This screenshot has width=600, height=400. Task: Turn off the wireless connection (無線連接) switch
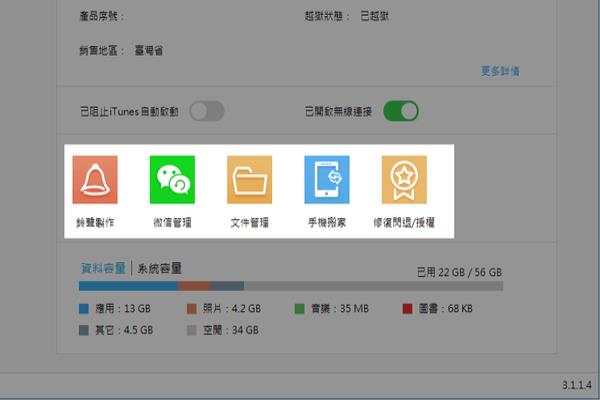point(401,111)
